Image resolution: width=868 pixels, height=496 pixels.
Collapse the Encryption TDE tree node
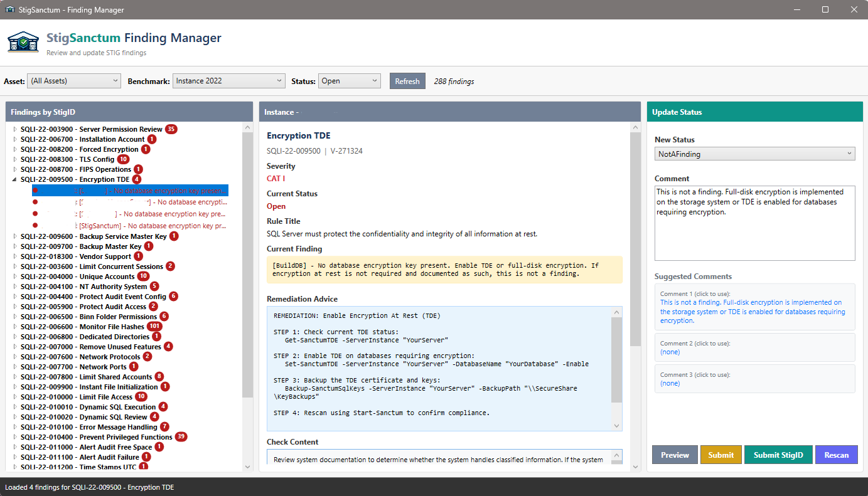(14, 179)
